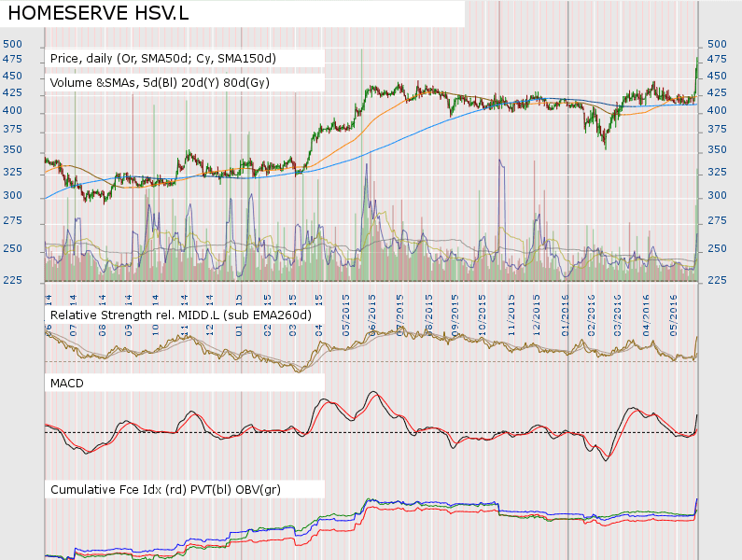Click the 375 value on the left price axis

[x=13, y=129]
